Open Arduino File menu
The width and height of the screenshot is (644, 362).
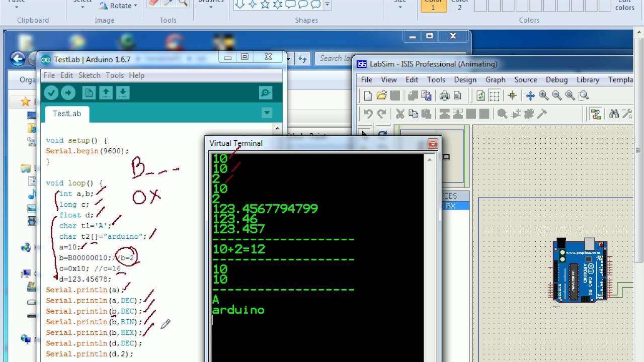(49, 75)
